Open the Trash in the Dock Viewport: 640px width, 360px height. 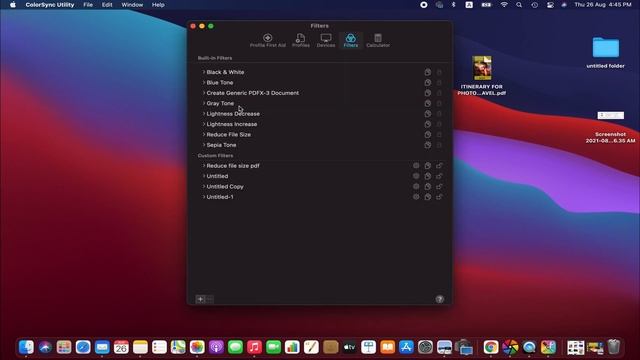613,347
